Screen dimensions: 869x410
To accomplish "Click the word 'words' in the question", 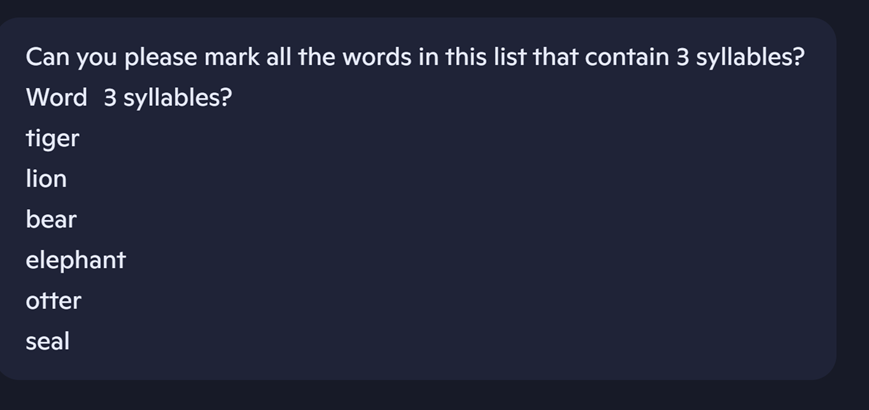I will click(x=377, y=57).
